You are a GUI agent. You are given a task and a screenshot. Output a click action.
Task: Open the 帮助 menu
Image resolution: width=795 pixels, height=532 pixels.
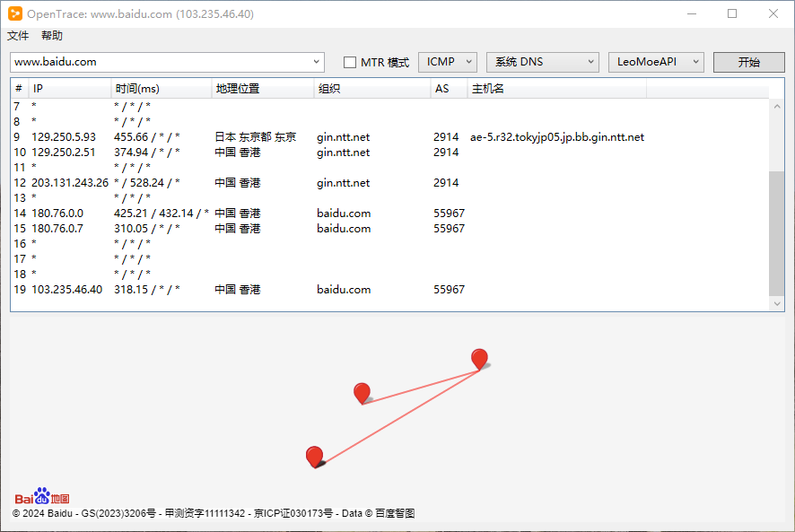52,36
